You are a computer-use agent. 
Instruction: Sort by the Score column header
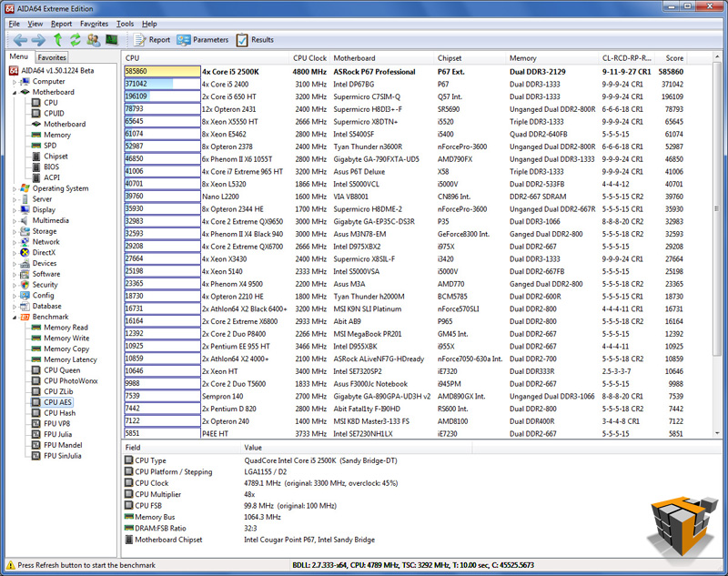coord(671,58)
